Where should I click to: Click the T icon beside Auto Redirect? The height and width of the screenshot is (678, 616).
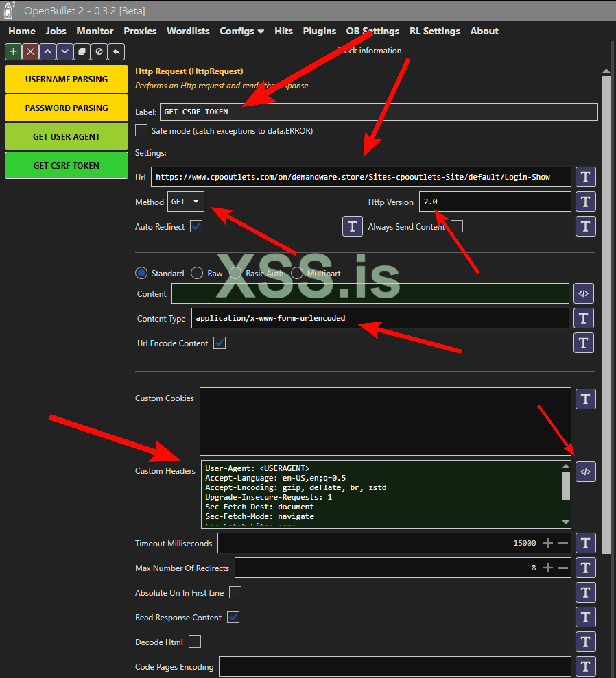(x=352, y=226)
